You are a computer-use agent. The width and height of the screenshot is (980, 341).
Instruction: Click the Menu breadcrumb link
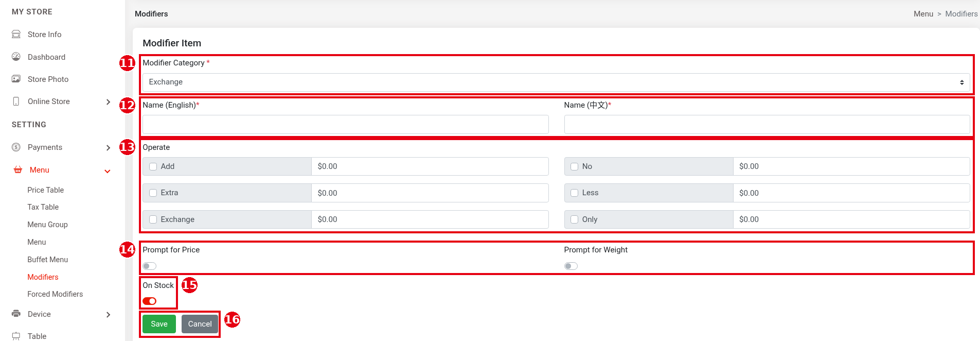point(923,14)
